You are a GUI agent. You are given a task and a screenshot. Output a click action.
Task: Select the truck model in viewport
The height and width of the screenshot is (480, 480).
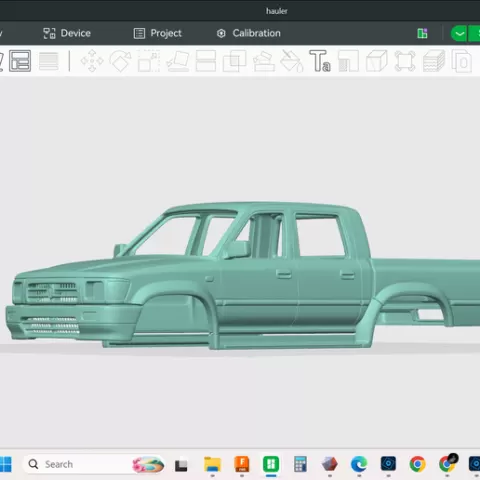(x=243, y=277)
